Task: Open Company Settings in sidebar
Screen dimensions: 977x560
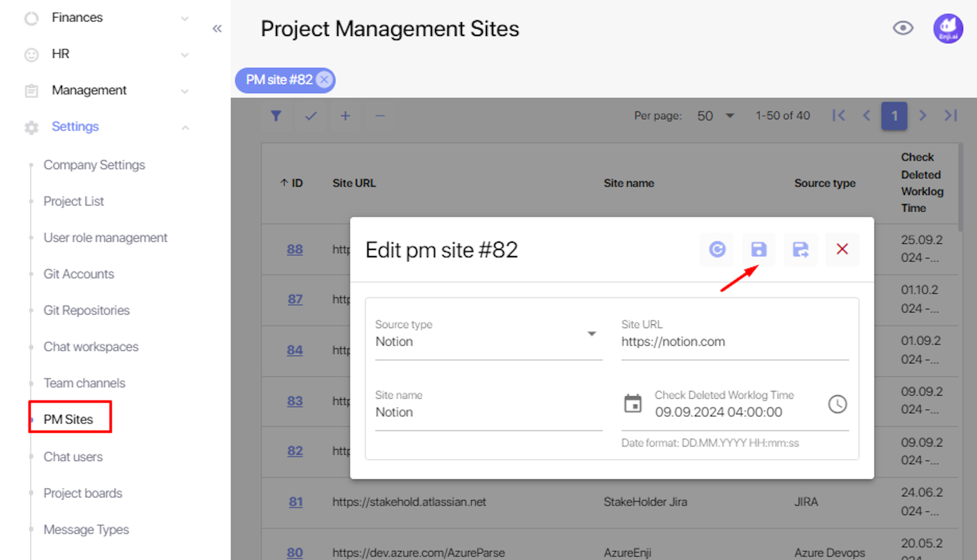Action: [x=94, y=165]
